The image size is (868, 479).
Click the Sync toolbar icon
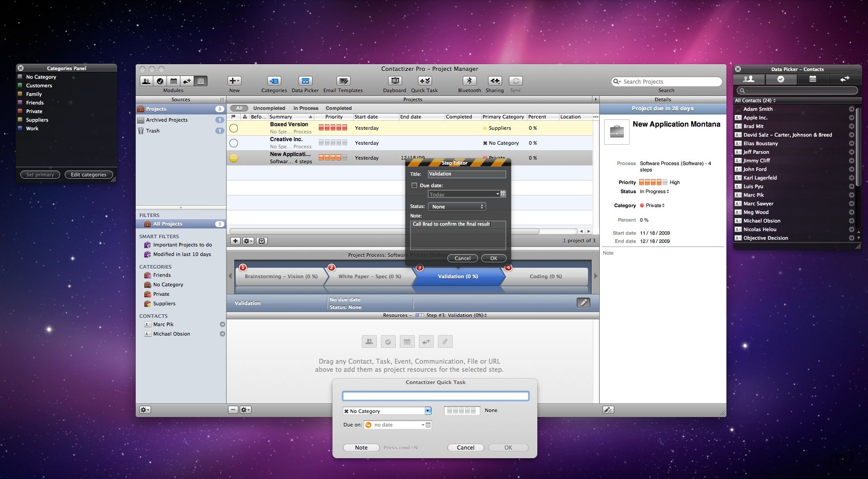(516, 81)
